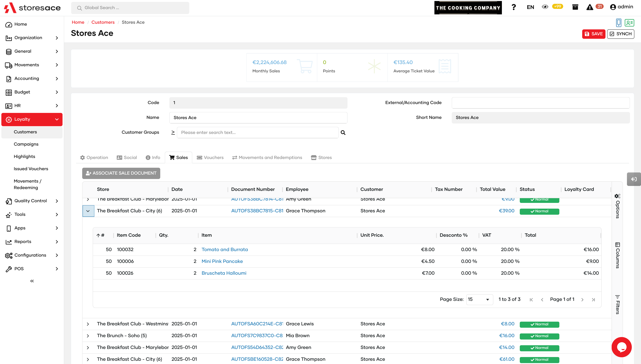Expand The Brunch - Soho sale row
The width and height of the screenshot is (641, 364).
click(x=88, y=336)
